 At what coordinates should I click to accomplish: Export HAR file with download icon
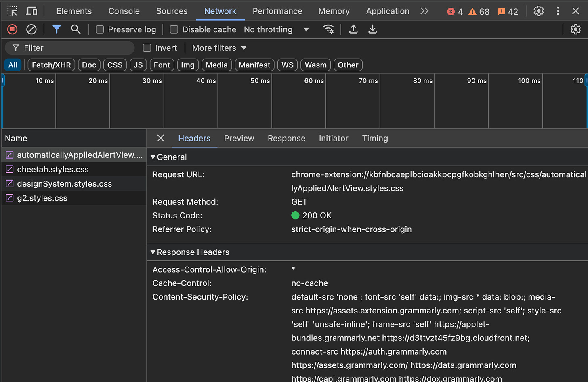(x=372, y=29)
